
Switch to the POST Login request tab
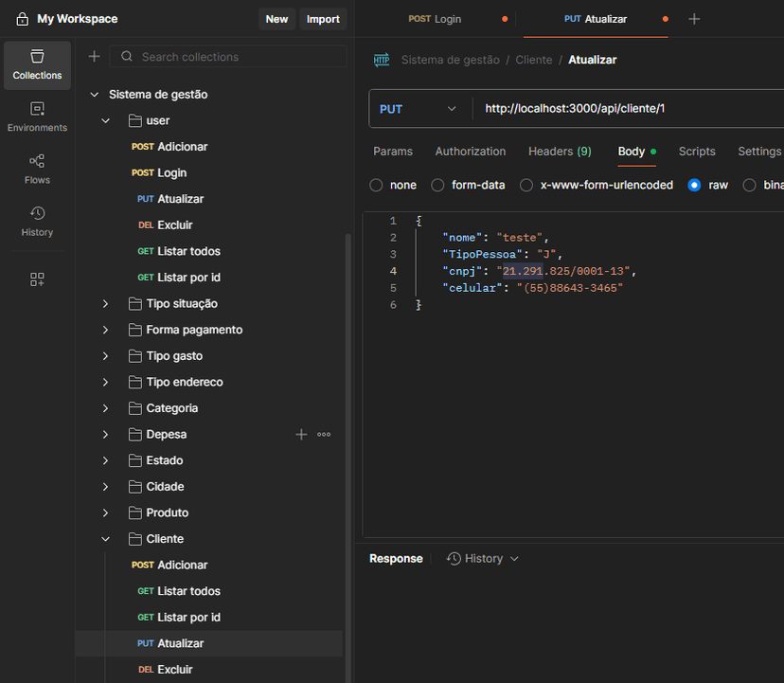(436, 19)
